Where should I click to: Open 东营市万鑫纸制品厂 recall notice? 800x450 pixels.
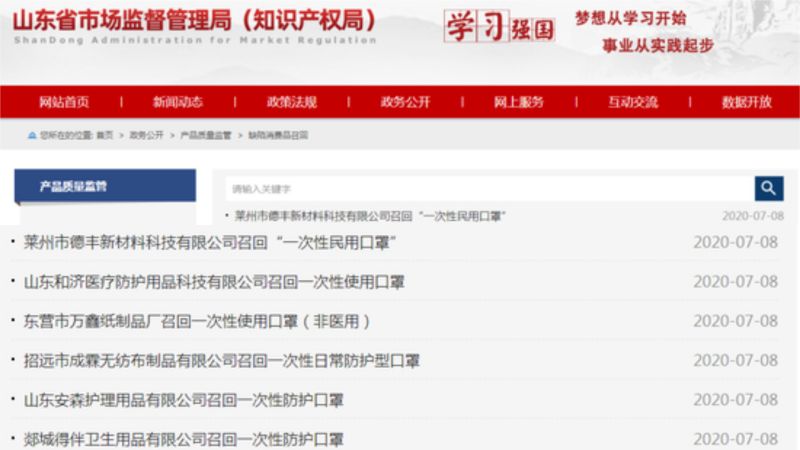196,321
